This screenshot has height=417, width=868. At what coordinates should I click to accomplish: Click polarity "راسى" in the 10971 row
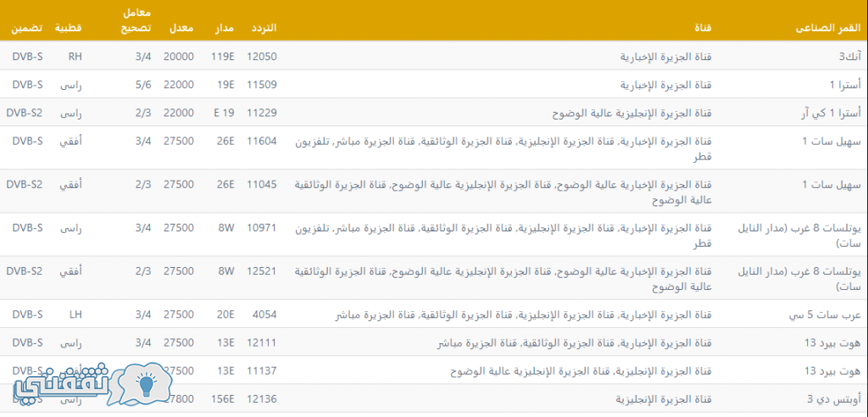click(71, 228)
